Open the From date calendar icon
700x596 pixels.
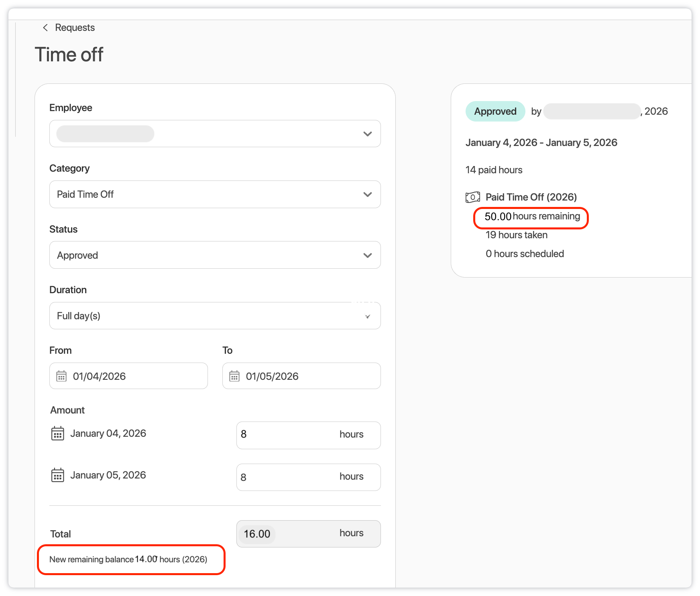point(61,376)
